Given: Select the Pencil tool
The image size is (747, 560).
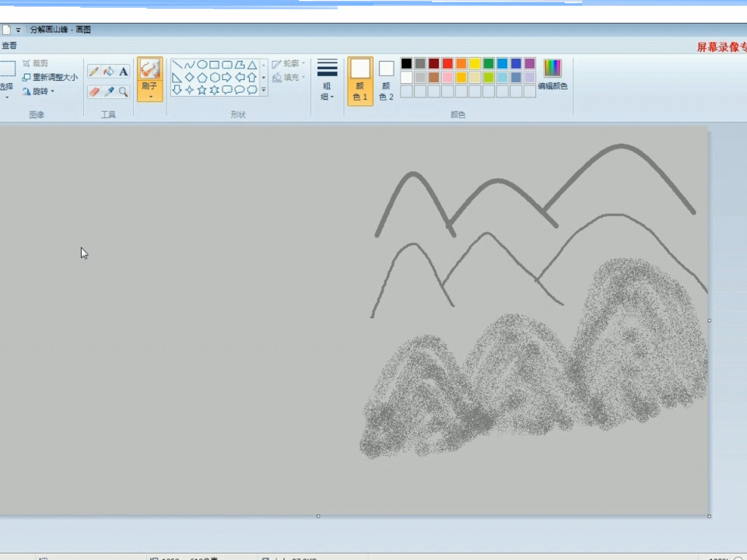Looking at the screenshot, I should click(x=94, y=72).
